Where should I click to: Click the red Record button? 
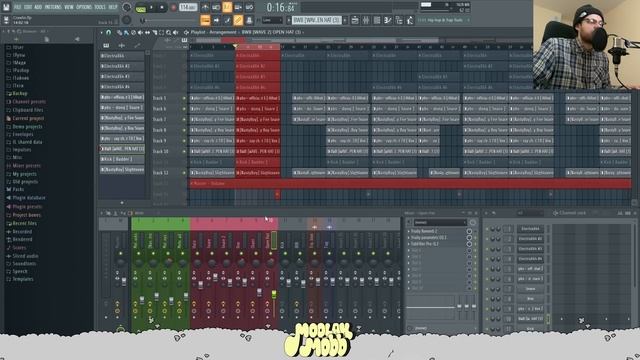pos(173,7)
